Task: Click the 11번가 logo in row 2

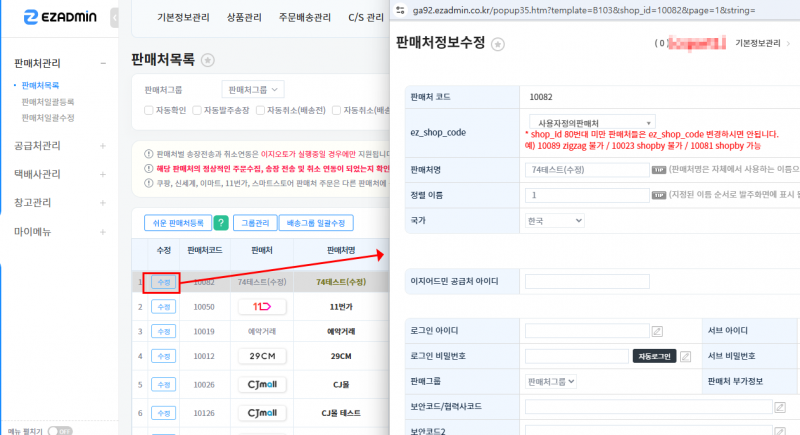Action: point(262,306)
